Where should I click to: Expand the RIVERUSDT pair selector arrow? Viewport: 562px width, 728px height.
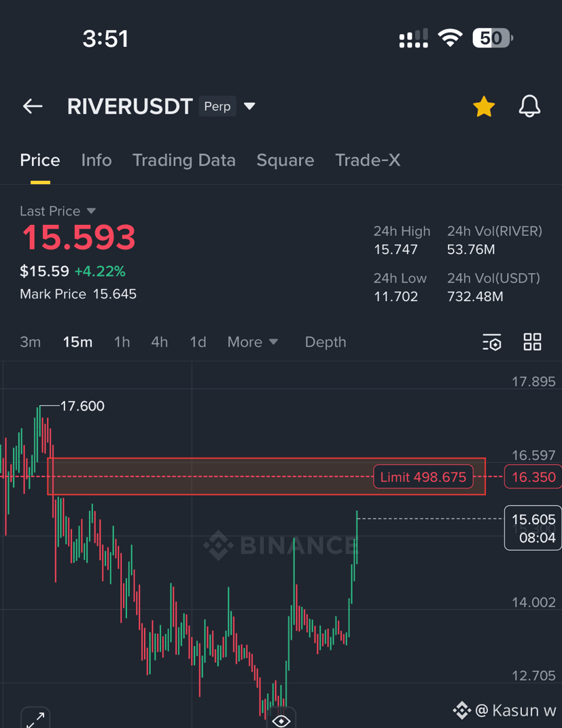[249, 106]
